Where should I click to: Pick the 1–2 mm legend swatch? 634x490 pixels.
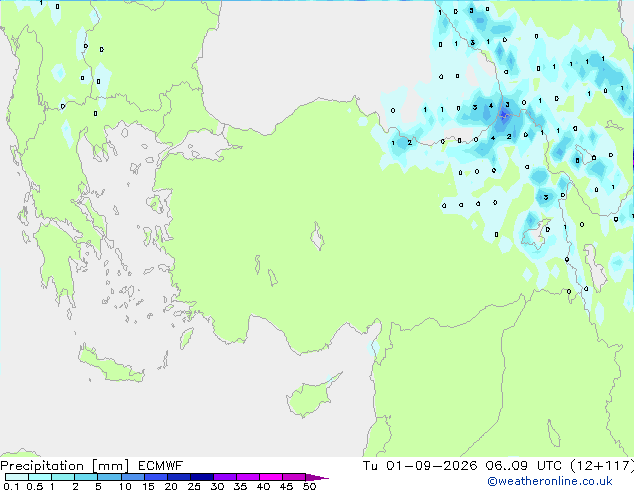63,477
